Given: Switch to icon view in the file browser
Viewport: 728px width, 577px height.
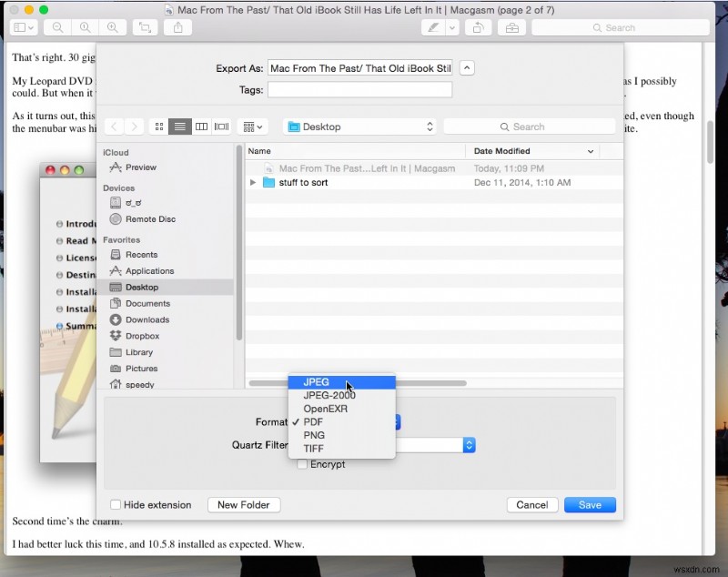Looking at the screenshot, I should 160,127.
